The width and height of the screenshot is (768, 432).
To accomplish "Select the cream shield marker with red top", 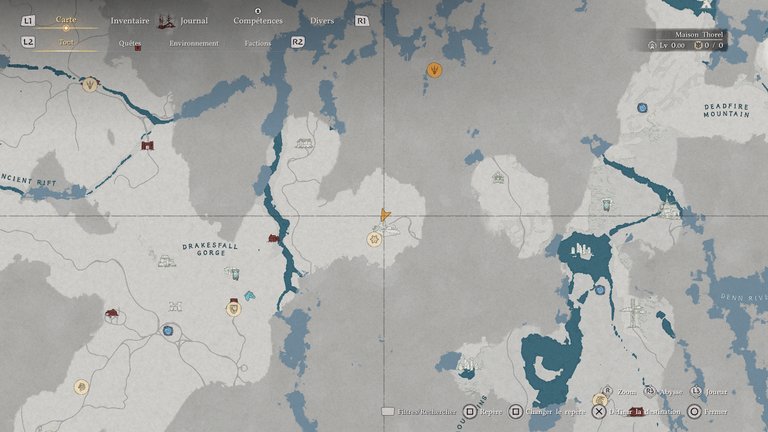I will click(x=234, y=308).
